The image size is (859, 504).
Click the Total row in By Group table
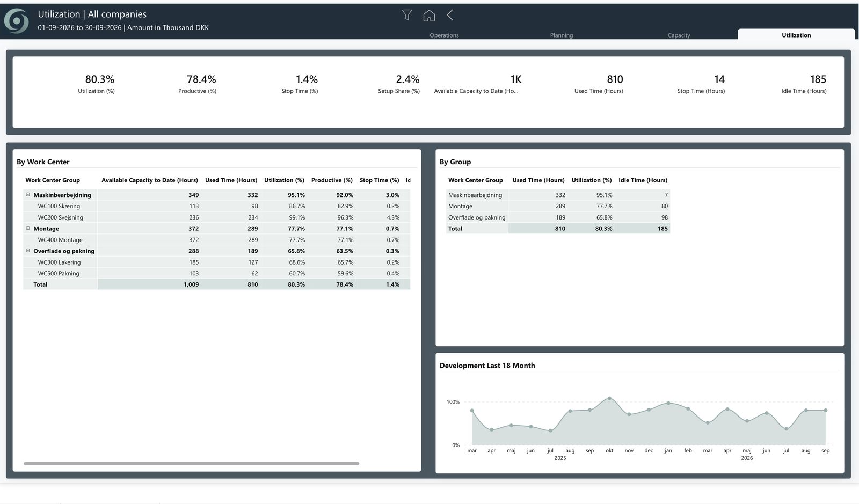coord(558,229)
